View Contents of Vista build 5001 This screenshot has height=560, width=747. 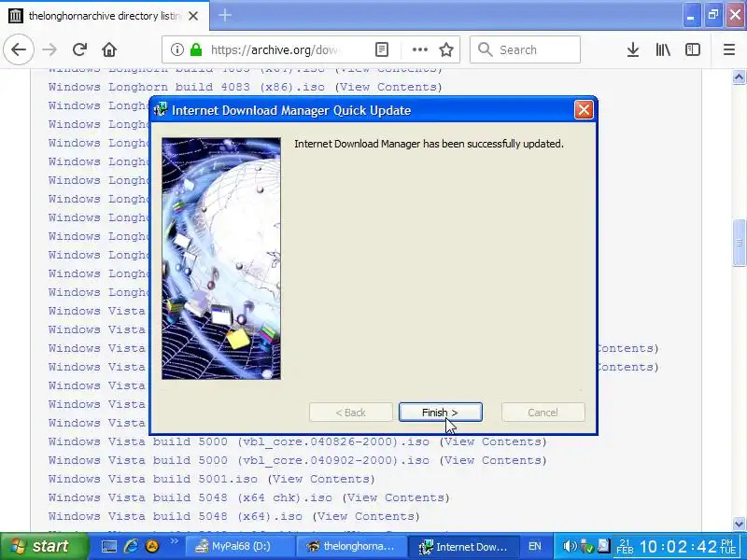(x=321, y=479)
